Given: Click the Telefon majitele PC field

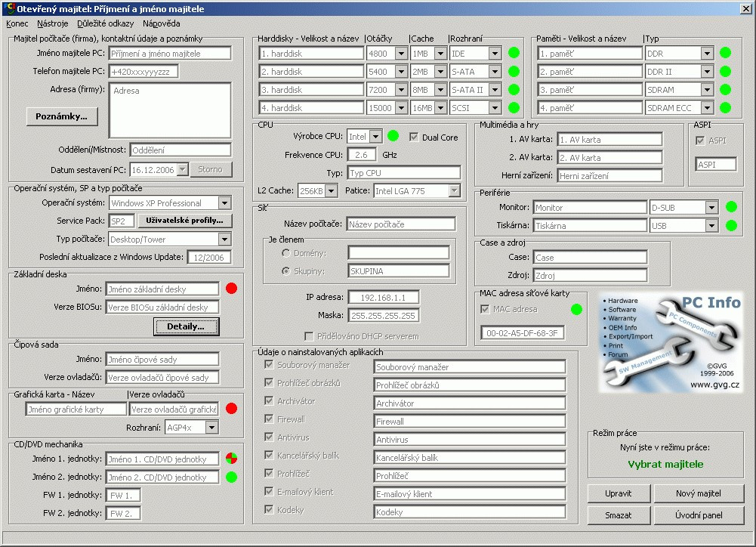Looking at the screenshot, I should pos(143,72).
